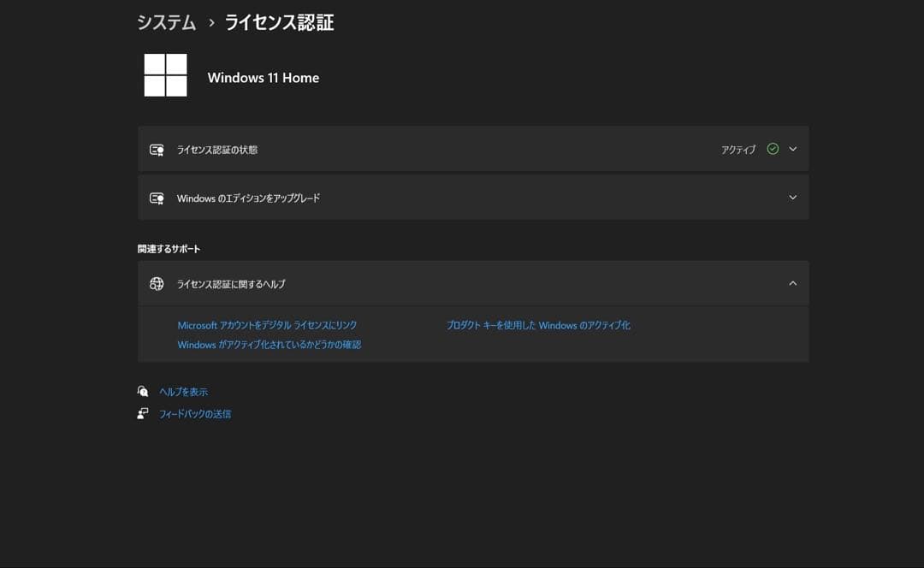Click the feedback icon beside フィードバックの送信
Viewport: 924px width, 568px height.
click(144, 412)
